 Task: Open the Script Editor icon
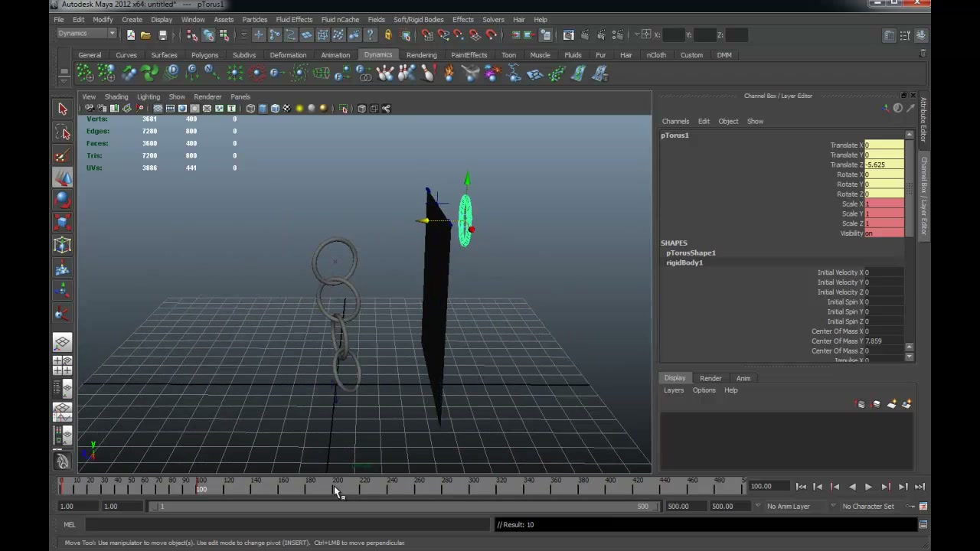[x=923, y=525]
